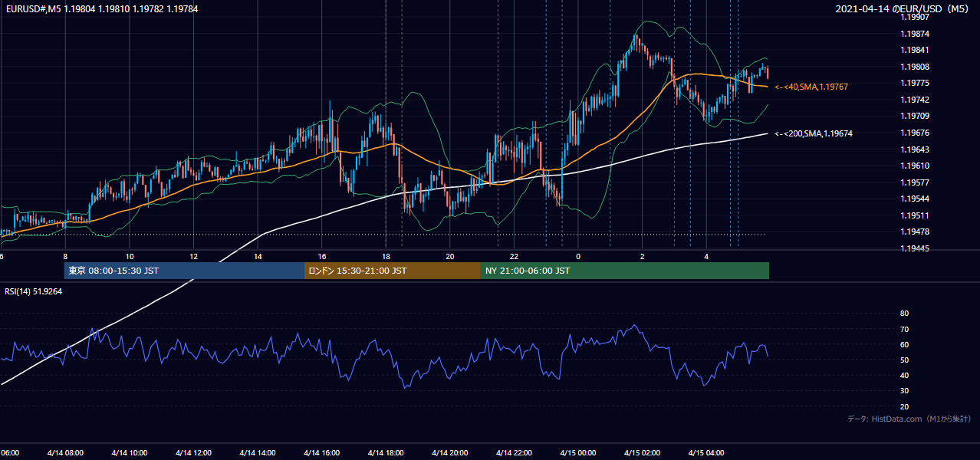Click hour label 8 below the price chart
The image size is (980, 460).
pyautogui.click(x=65, y=256)
